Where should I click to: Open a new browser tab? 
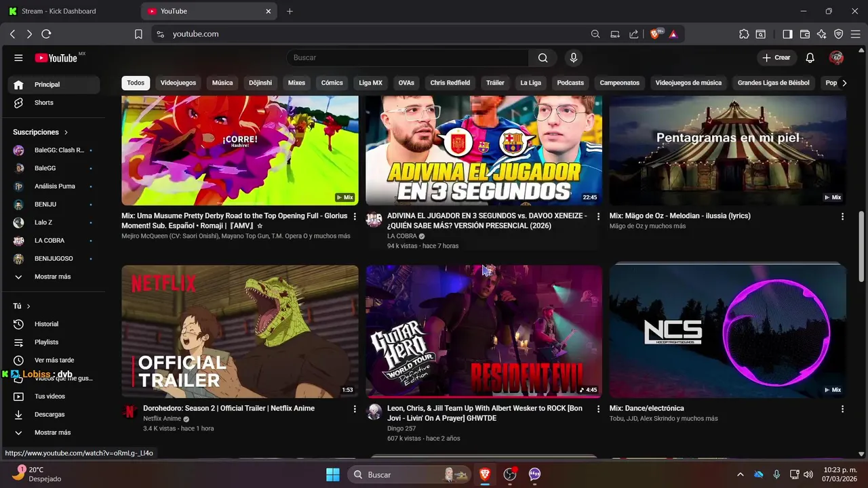point(290,11)
